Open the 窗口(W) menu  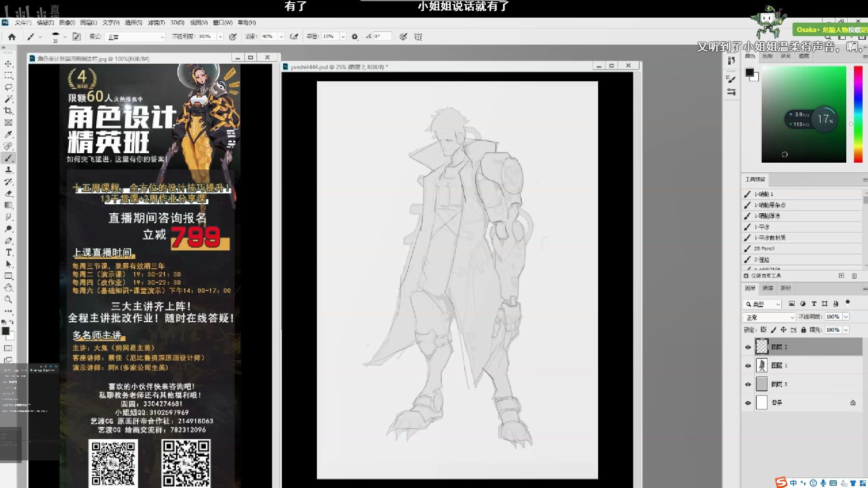(222, 23)
